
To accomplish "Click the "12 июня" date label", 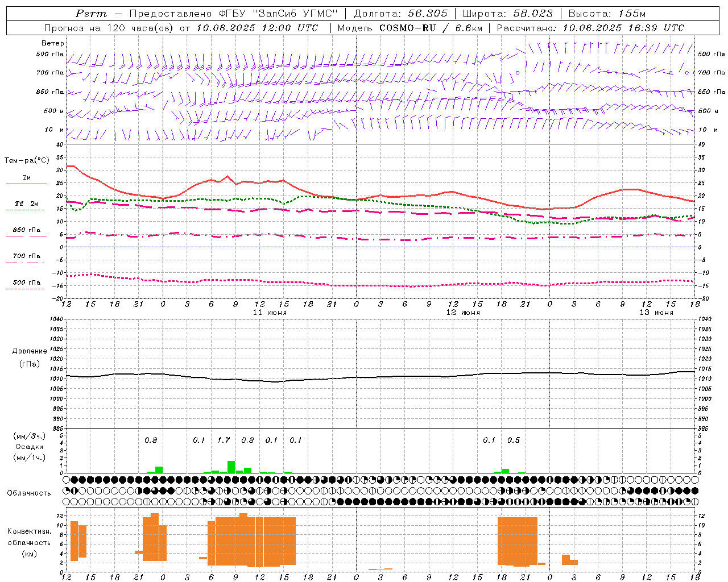I will (463, 313).
